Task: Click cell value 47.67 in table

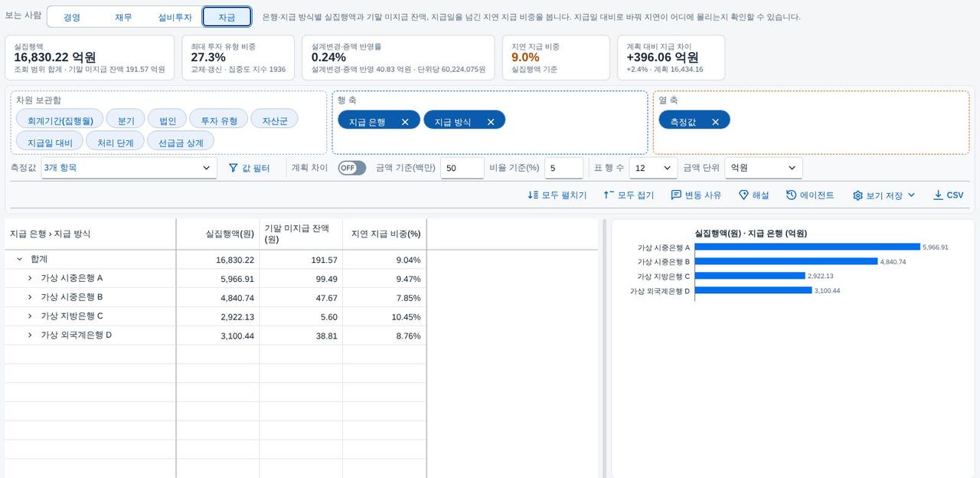Action: [x=301, y=298]
